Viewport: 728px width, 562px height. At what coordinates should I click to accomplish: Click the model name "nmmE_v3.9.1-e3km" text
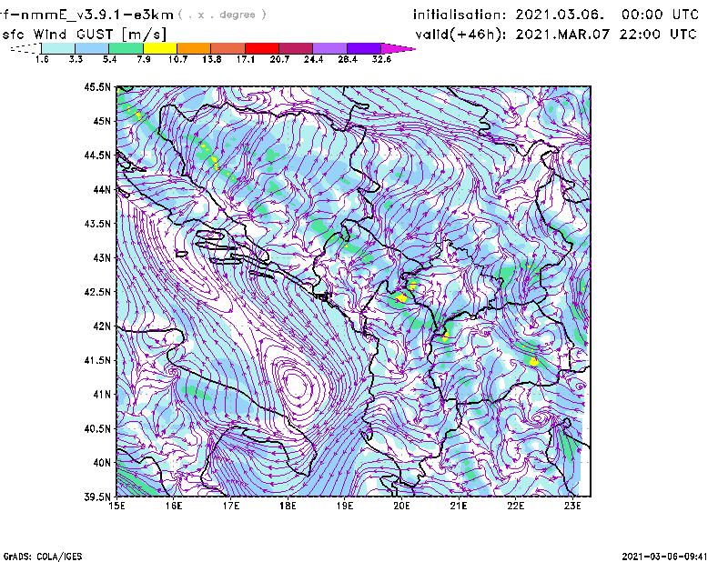point(97,15)
